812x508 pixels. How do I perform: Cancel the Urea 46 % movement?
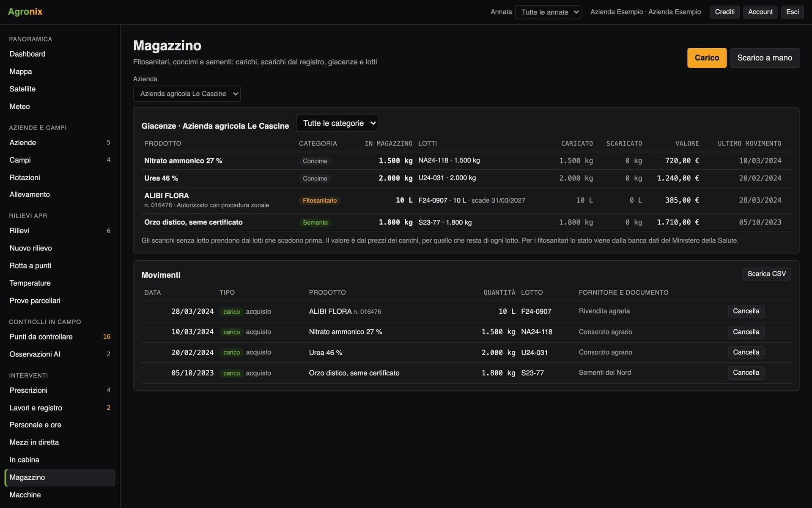click(x=746, y=352)
